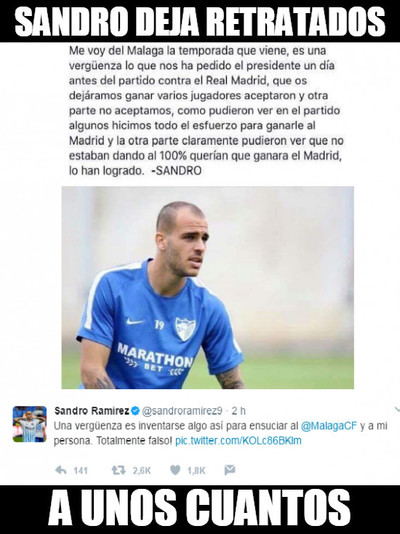Click the Malaga crest on the blue shirt
Image resolution: width=400 pixels, height=534 pixels.
click(185, 329)
